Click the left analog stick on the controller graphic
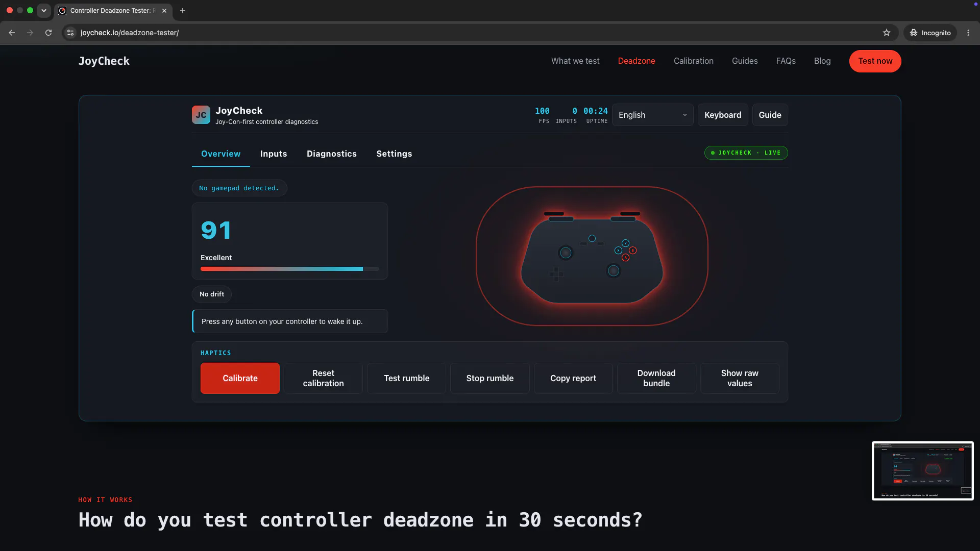Image resolution: width=980 pixels, height=551 pixels. click(x=566, y=253)
